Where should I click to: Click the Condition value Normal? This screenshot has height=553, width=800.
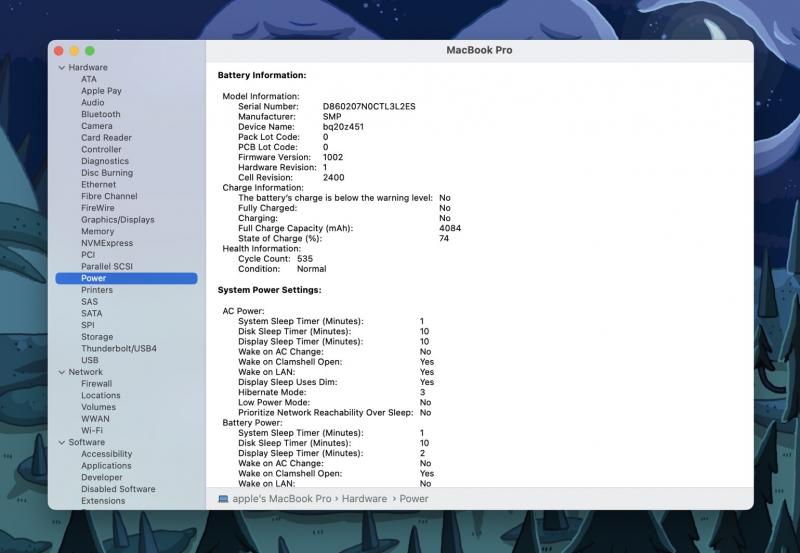311,269
